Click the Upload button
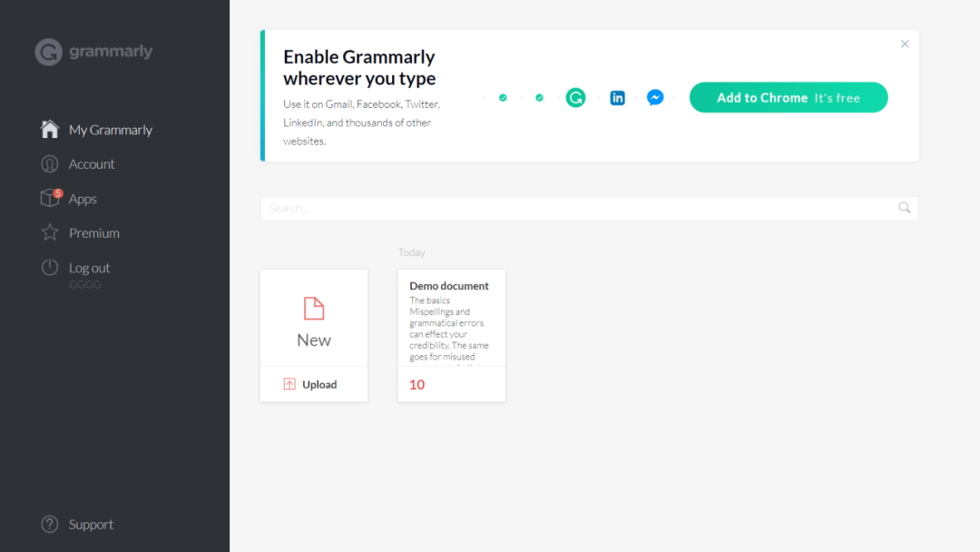 point(311,384)
